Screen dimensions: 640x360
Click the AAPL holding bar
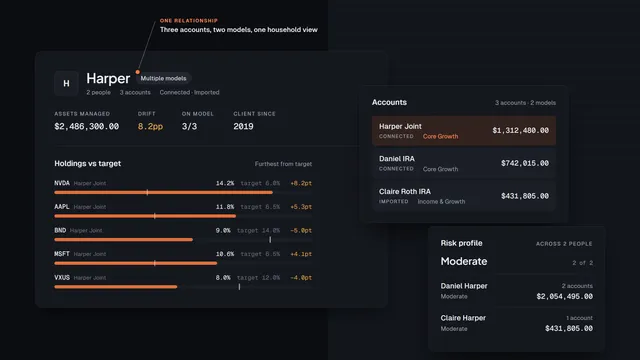click(x=183, y=216)
